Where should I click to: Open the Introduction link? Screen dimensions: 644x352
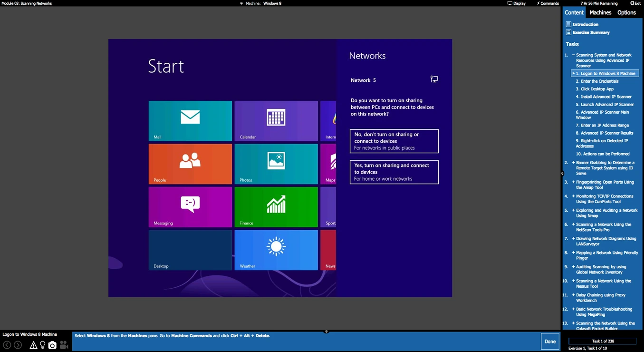(x=586, y=24)
